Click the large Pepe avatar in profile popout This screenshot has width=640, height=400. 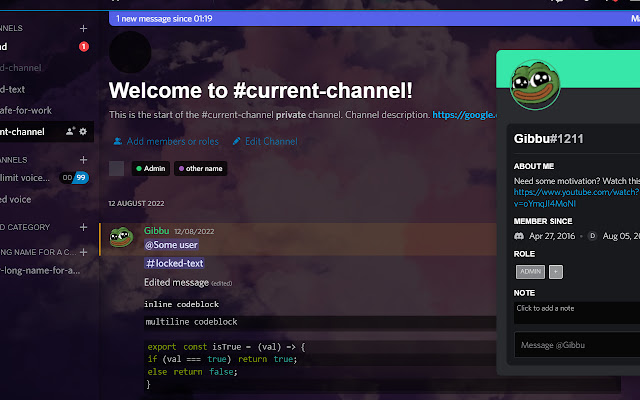pos(535,84)
